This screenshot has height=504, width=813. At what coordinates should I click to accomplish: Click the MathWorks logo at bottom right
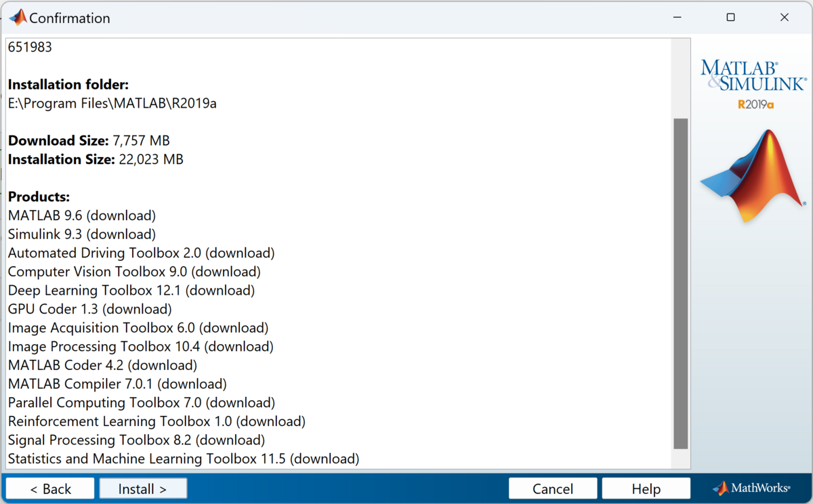pos(751,488)
